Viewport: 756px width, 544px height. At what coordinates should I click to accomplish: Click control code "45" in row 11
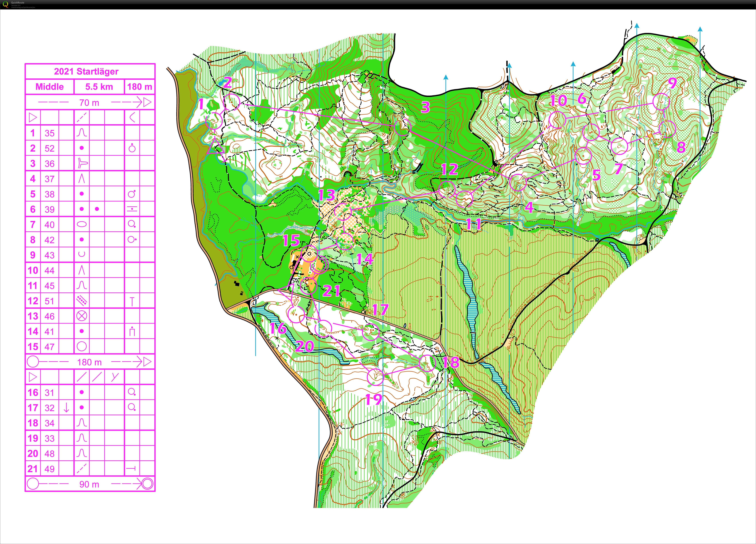[x=49, y=286]
